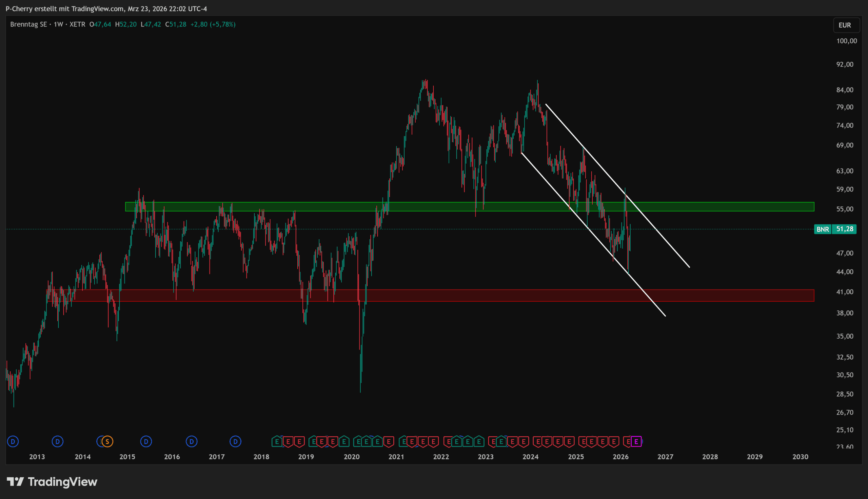Click the 100,00 price scale label

click(x=846, y=41)
